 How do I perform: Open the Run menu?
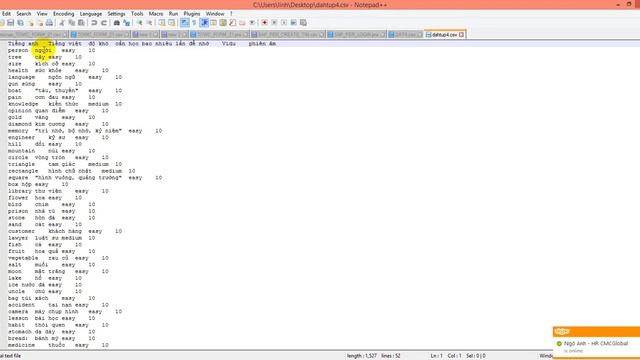(173, 13)
